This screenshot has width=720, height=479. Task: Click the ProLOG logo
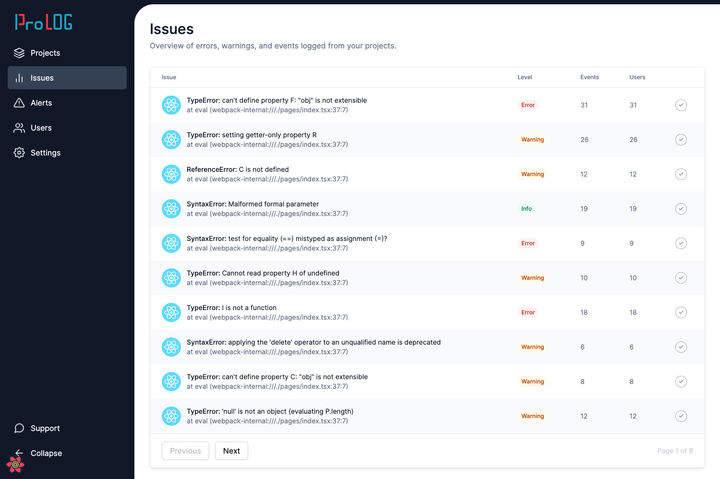(43, 21)
